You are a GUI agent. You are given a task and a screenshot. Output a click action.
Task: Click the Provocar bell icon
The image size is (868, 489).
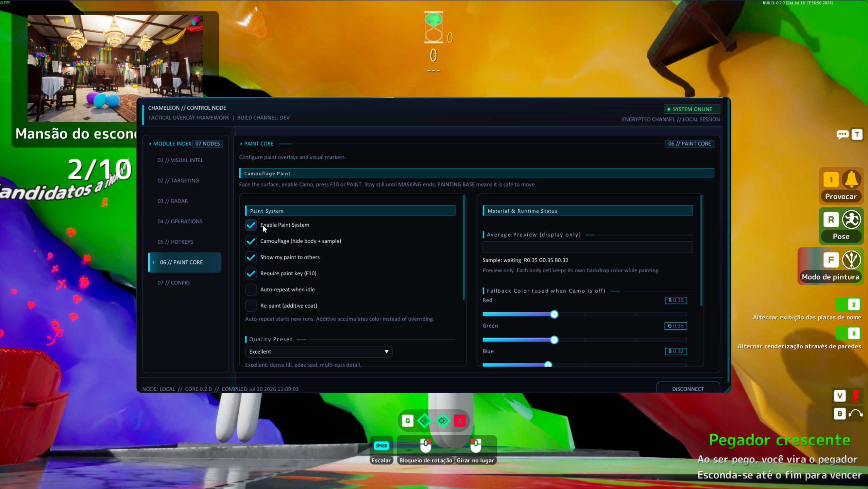click(x=851, y=179)
